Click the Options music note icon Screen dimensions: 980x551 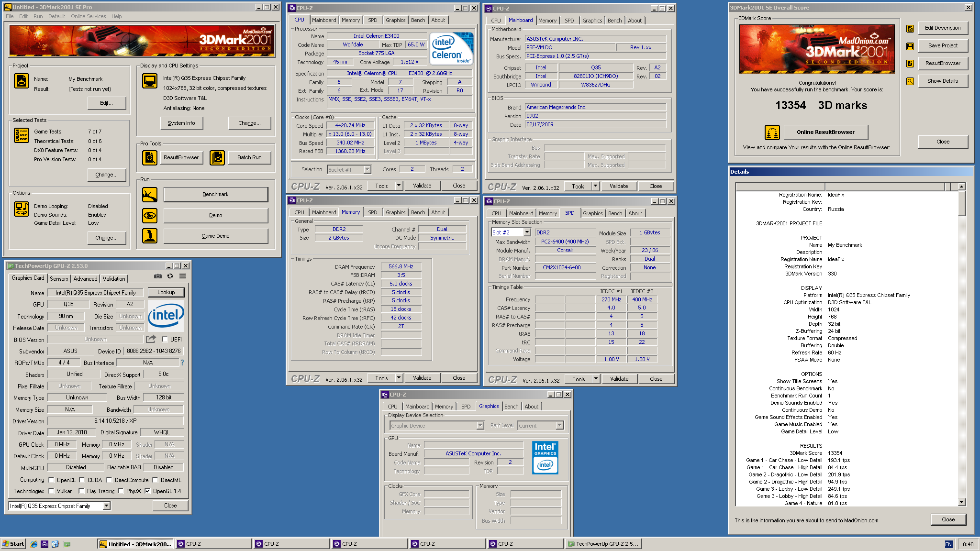point(22,209)
